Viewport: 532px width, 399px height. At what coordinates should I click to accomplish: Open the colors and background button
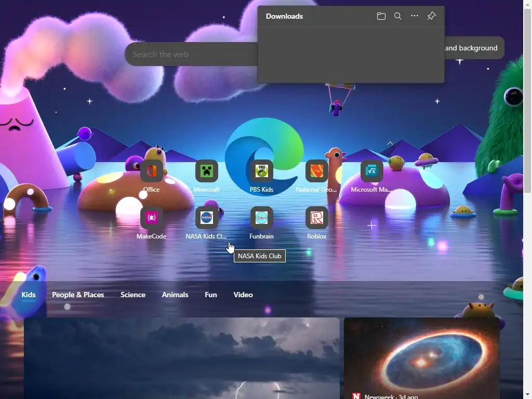point(474,48)
